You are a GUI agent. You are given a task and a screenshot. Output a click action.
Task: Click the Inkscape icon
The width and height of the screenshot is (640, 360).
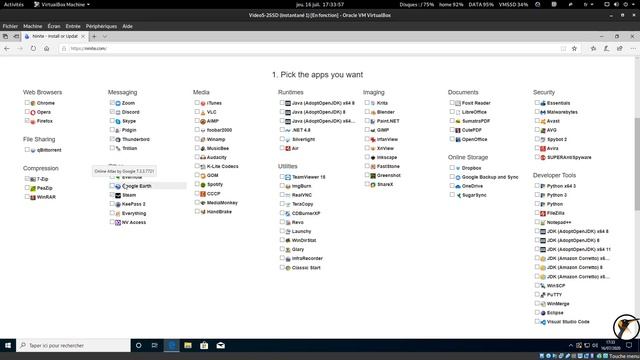pos(373,158)
